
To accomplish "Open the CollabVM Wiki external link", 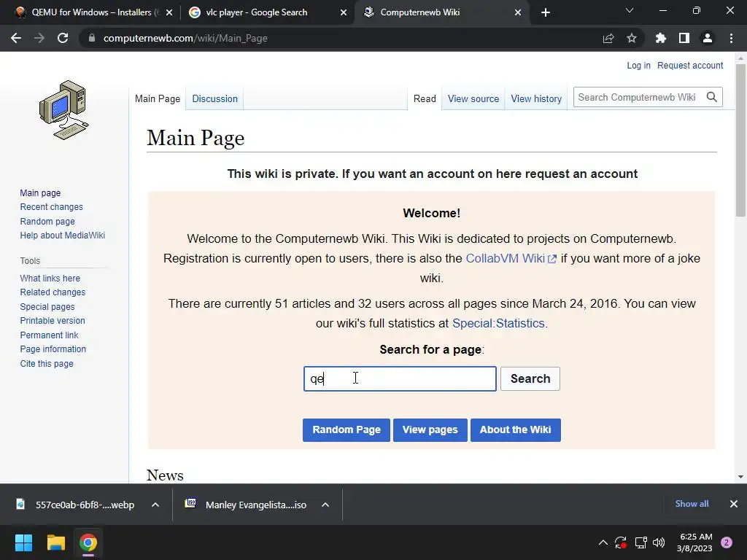I will (511, 259).
